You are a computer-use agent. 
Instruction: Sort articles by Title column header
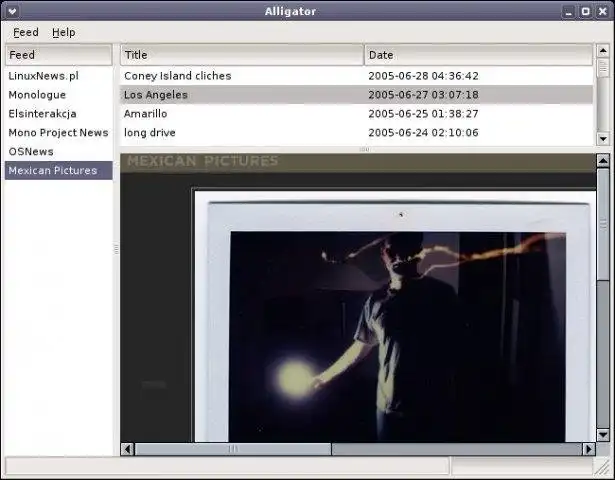(x=242, y=55)
